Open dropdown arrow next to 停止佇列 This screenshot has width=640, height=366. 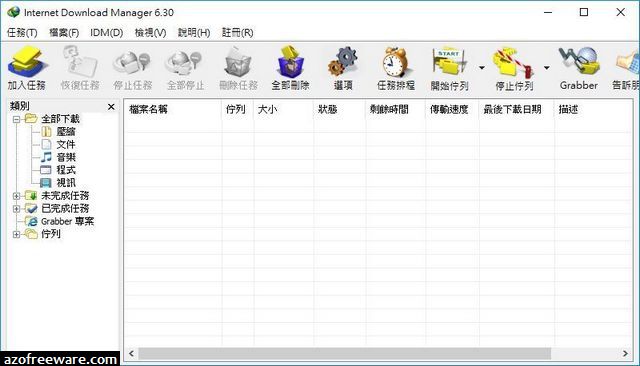point(547,68)
